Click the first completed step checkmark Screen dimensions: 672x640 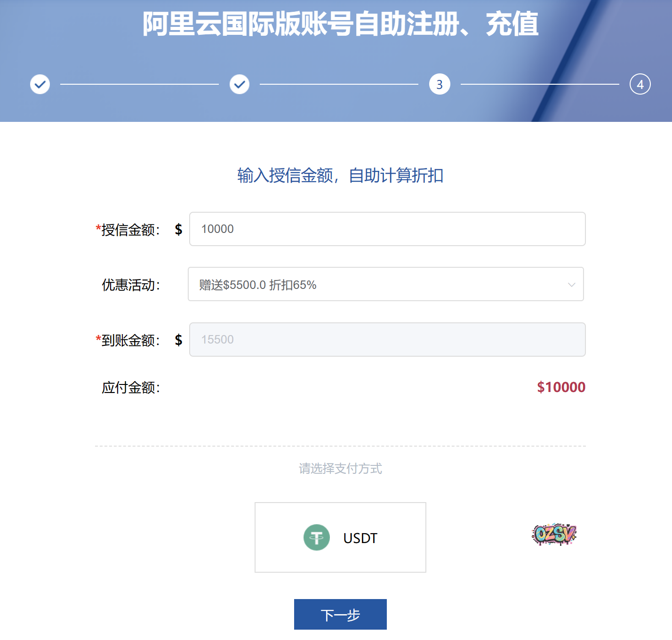(40, 84)
